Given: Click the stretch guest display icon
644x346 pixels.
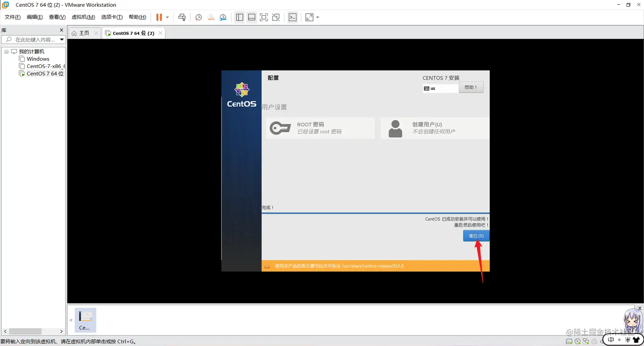Looking at the screenshot, I should [310, 17].
